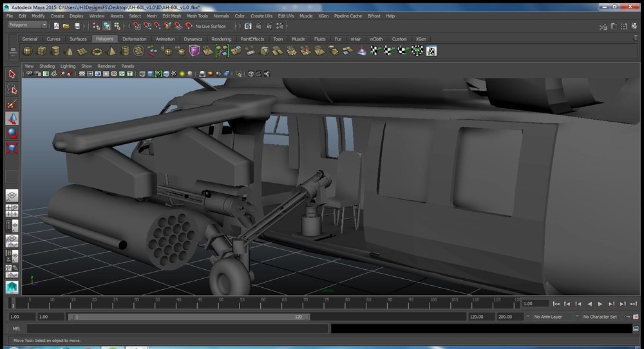
Task: Switch to the Rendering shelf tab
Action: point(221,39)
